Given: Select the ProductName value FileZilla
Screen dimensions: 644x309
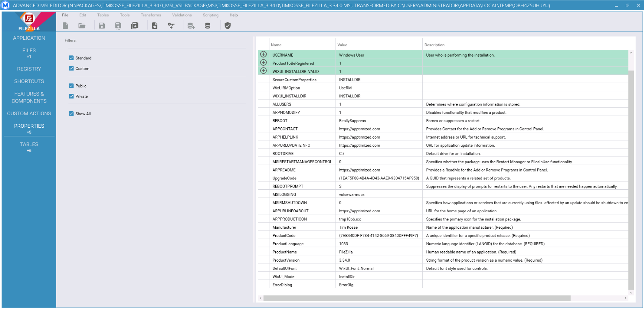Looking at the screenshot, I should pos(346,252).
